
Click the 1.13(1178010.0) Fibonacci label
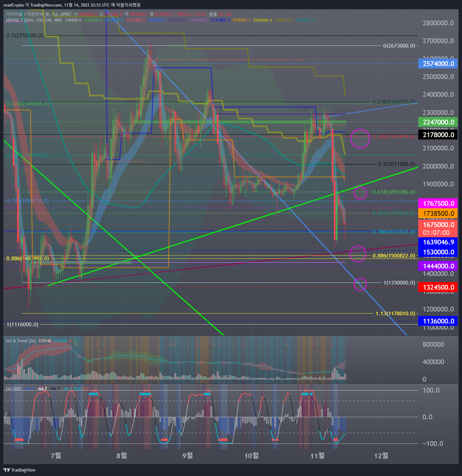point(395,313)
